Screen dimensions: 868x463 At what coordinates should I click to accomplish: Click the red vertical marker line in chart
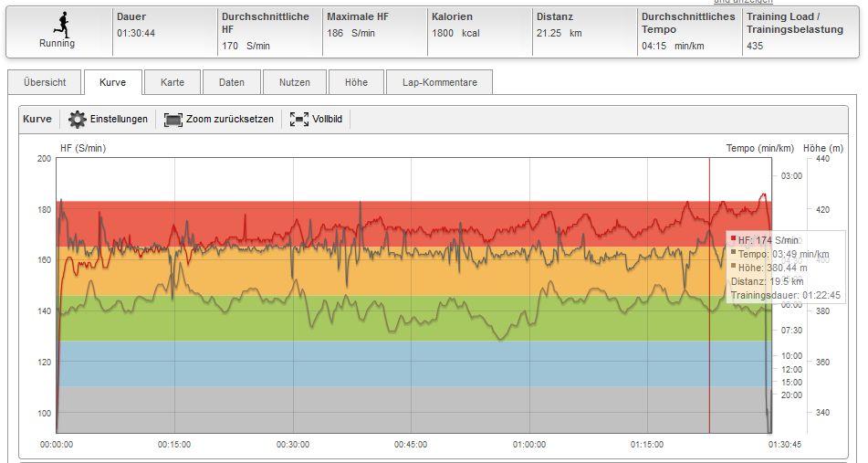click(x=709, y=365)
